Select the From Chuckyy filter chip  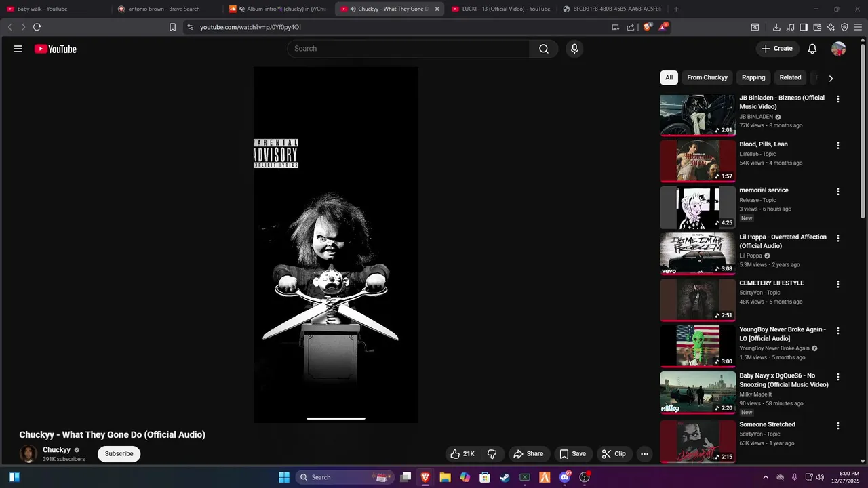(707, 77)
